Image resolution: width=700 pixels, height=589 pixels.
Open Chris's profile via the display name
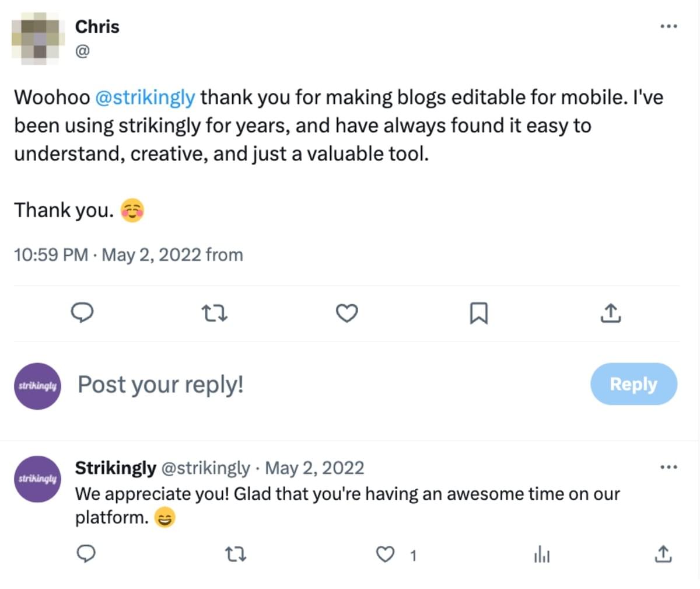coord(97,27)
